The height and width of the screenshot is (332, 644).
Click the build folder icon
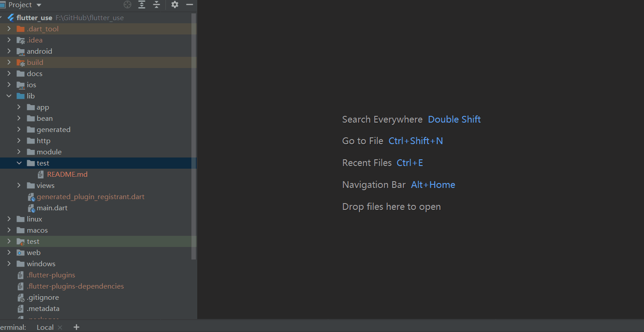(x=21, y=62)
